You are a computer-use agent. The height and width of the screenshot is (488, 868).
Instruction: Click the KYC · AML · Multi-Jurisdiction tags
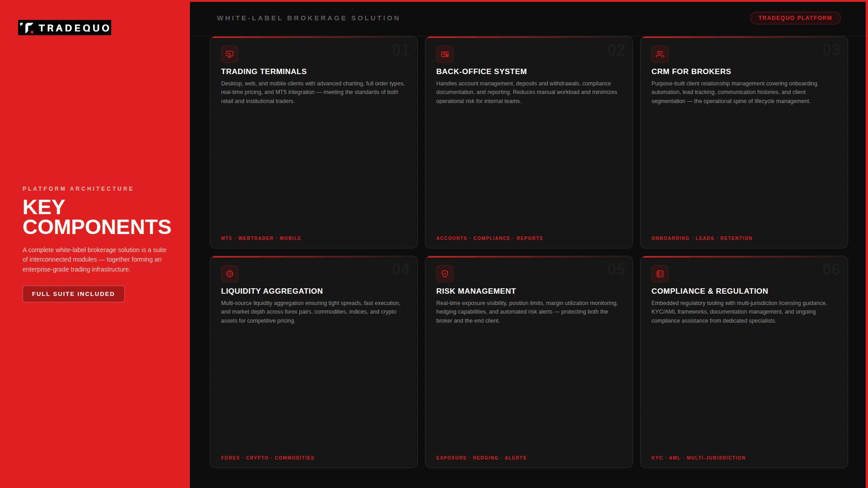pyautogui.click(x=698, y=458)
